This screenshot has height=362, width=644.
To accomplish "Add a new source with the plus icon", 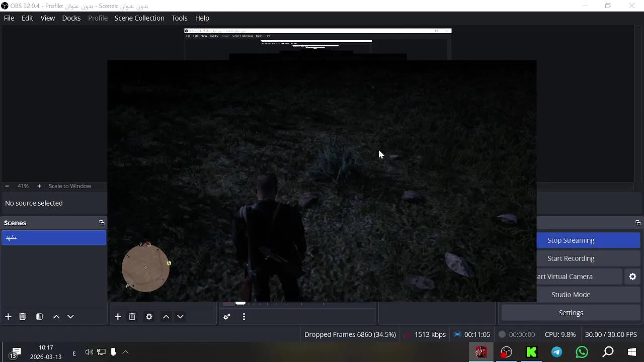I will click(118, 317).
